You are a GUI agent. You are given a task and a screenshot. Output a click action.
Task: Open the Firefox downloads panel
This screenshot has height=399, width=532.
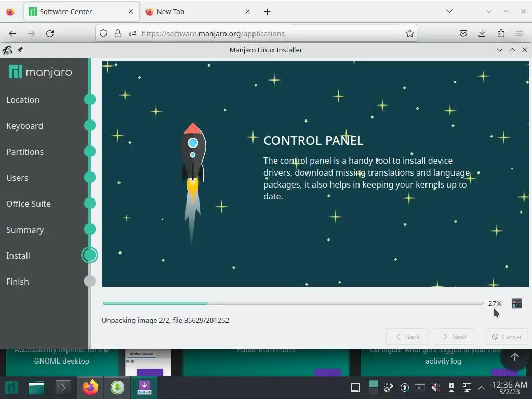(482, 33)
